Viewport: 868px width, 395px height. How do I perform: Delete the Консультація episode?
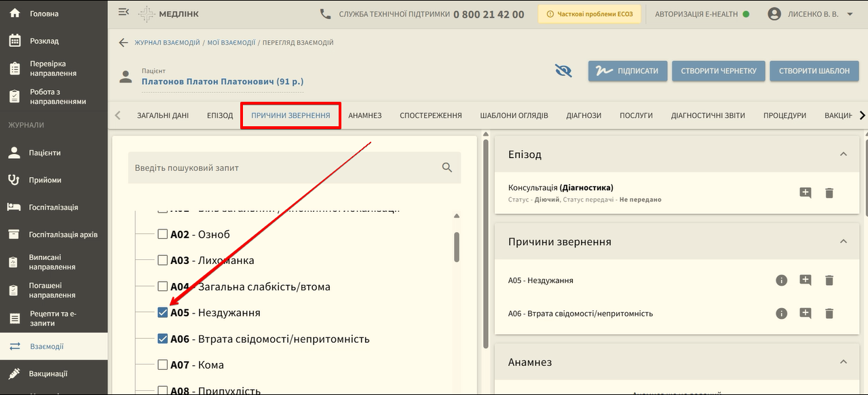829,193
